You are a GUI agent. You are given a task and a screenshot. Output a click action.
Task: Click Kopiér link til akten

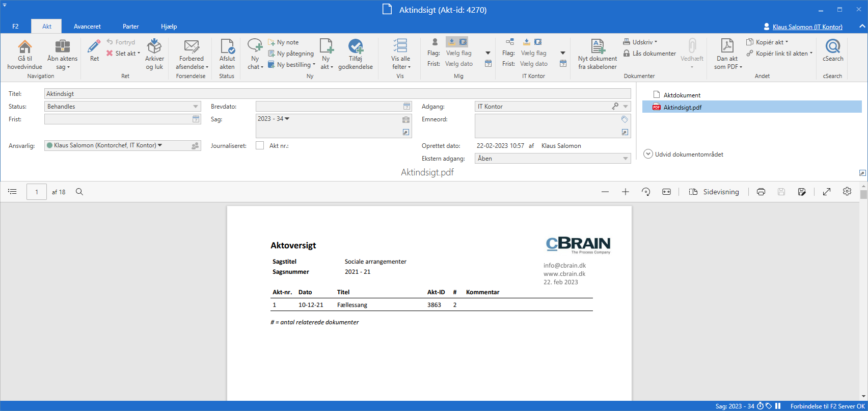[x=779, y=54]
